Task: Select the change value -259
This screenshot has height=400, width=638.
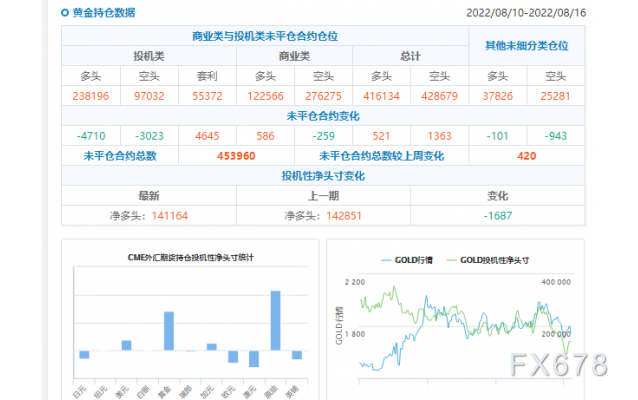Action: pos(323,136)
